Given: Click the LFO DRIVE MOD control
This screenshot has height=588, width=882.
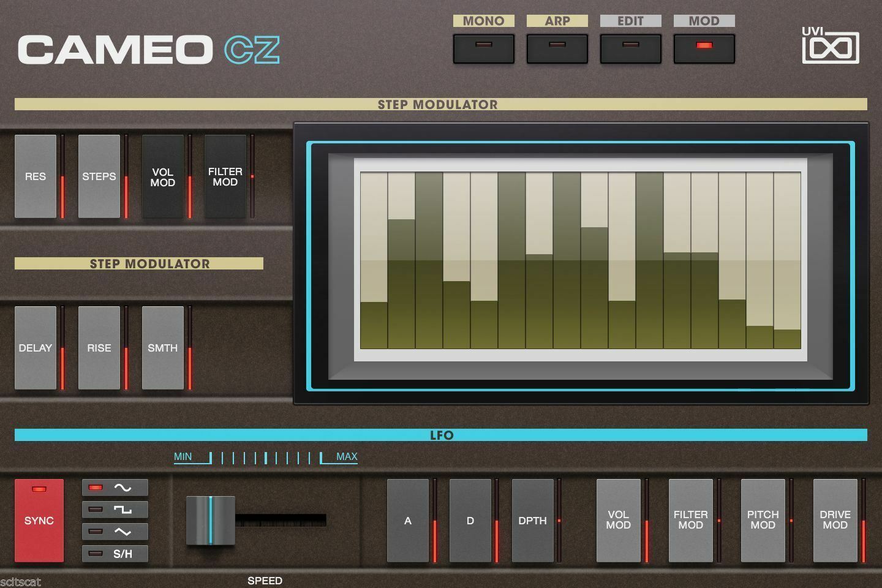Looking at the screenshot, I should [x=835, y=521].
